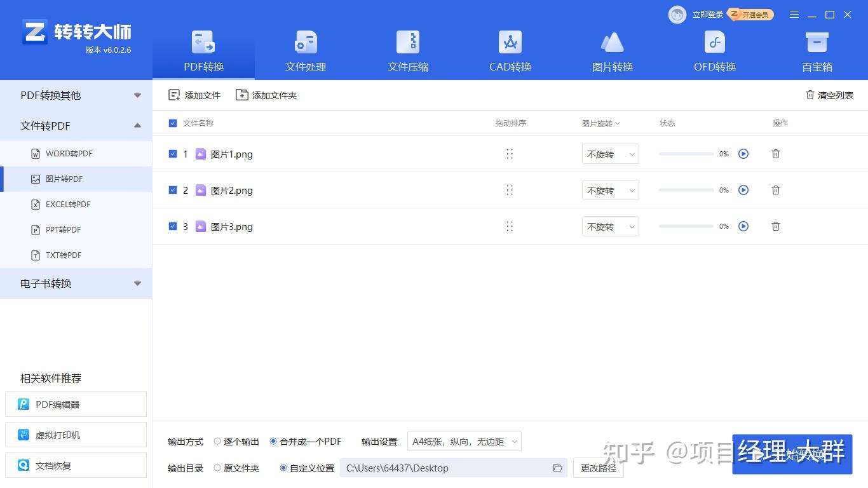This screenshot has width=868, height=488.
Task: Click 添加文件 button
Action: pos(194,95)
